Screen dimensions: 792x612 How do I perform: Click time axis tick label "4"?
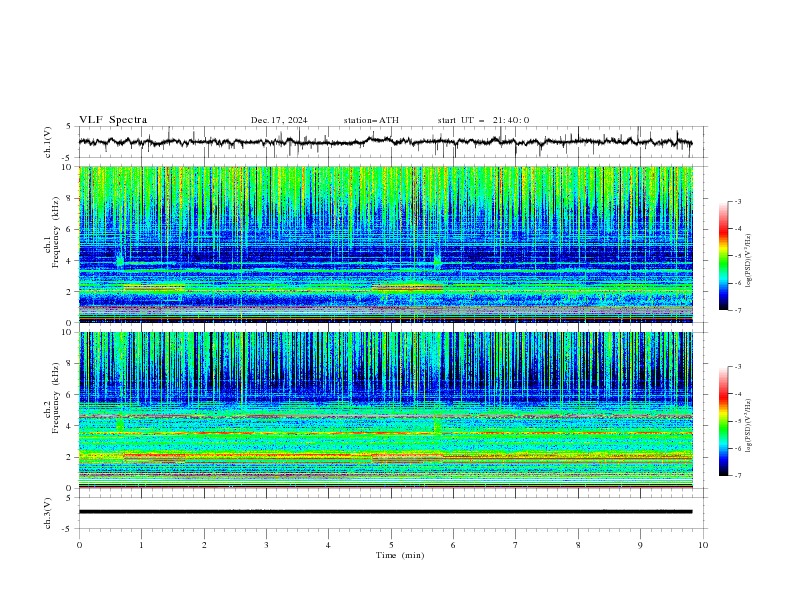[x=329, y=545]
